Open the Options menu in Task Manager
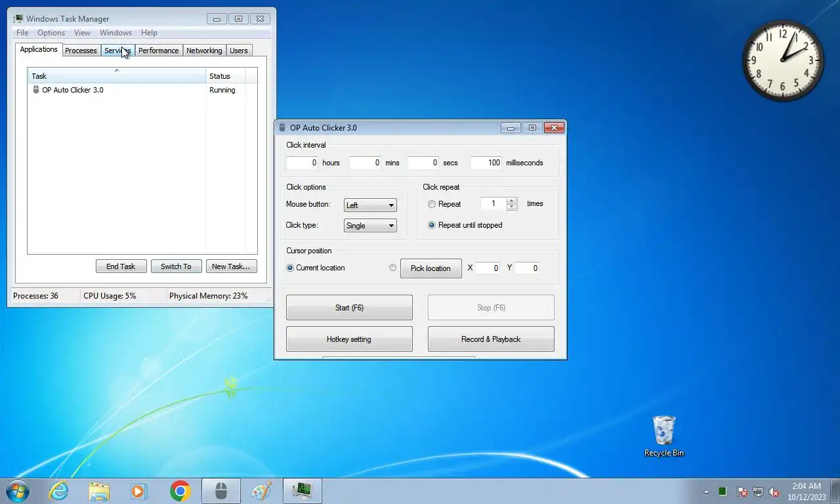 pos(51,33)
